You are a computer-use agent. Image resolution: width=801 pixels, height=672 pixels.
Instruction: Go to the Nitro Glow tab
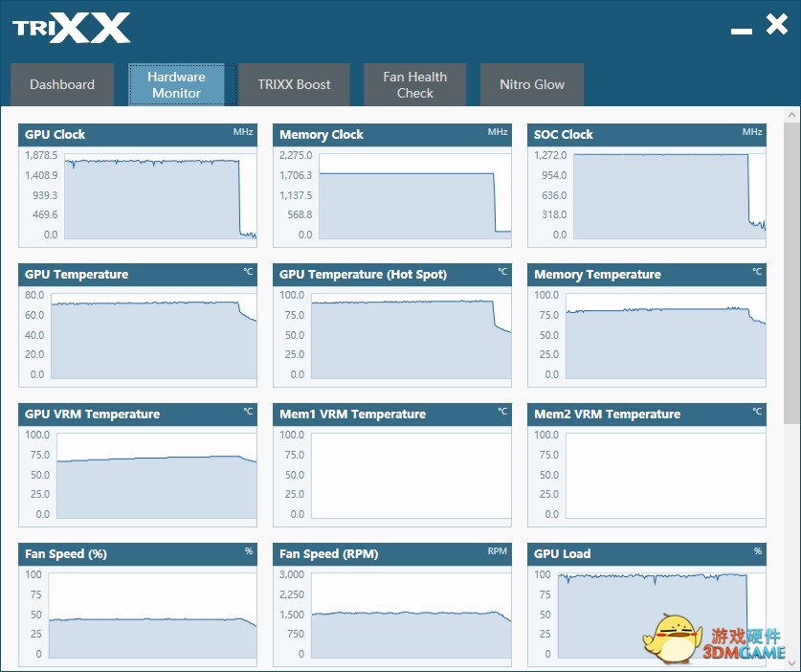[x=532, y=84]
